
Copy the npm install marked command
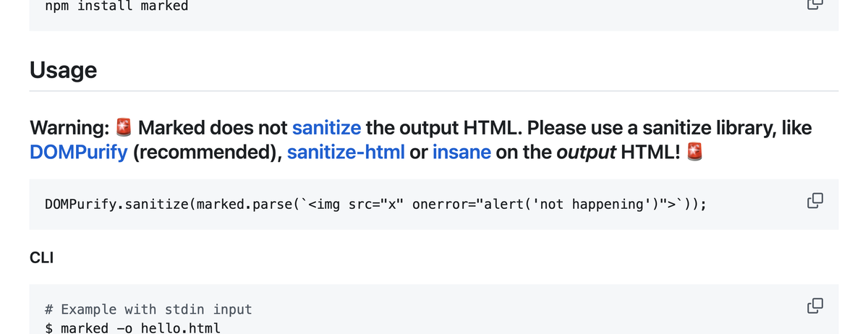coord(814,4)
